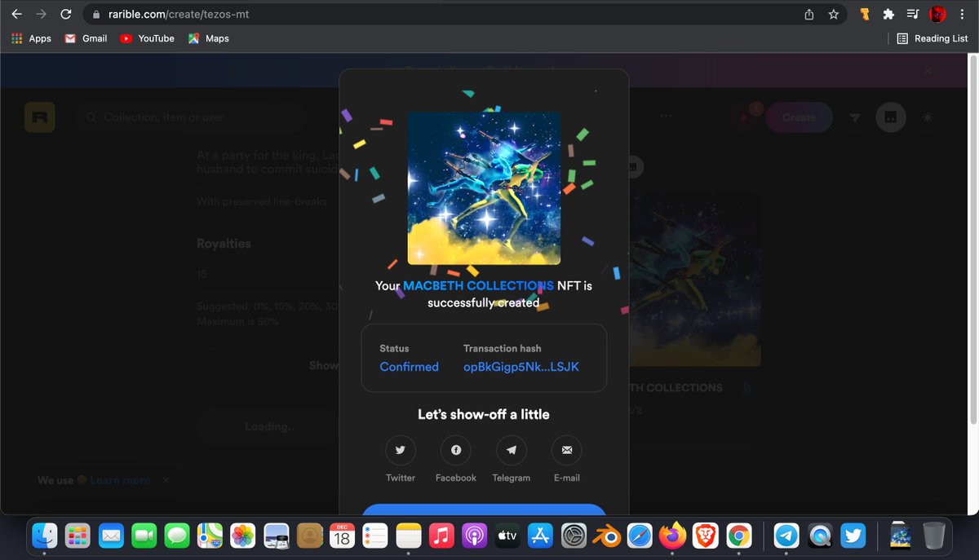
Task: Open the Chrome three-dot menu
Action: point(964,14)
